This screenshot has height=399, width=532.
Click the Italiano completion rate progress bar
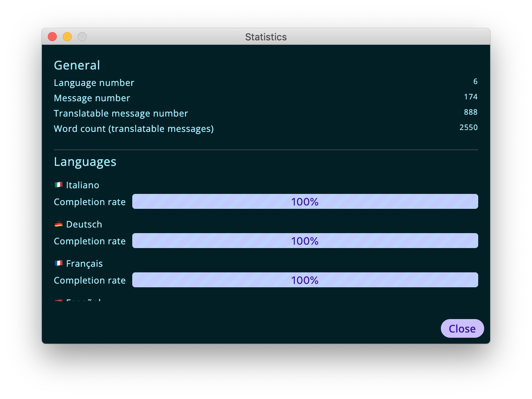click(305, 201)
